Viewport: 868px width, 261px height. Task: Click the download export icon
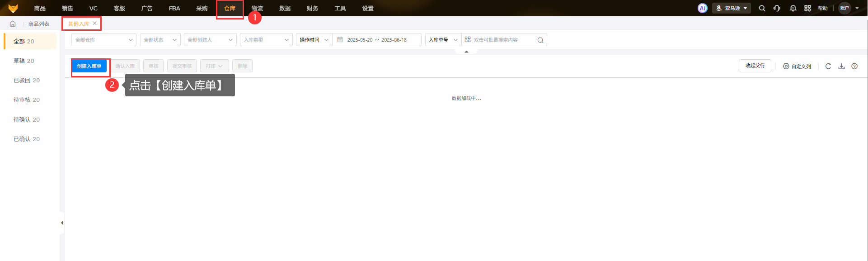coord(841,66)
